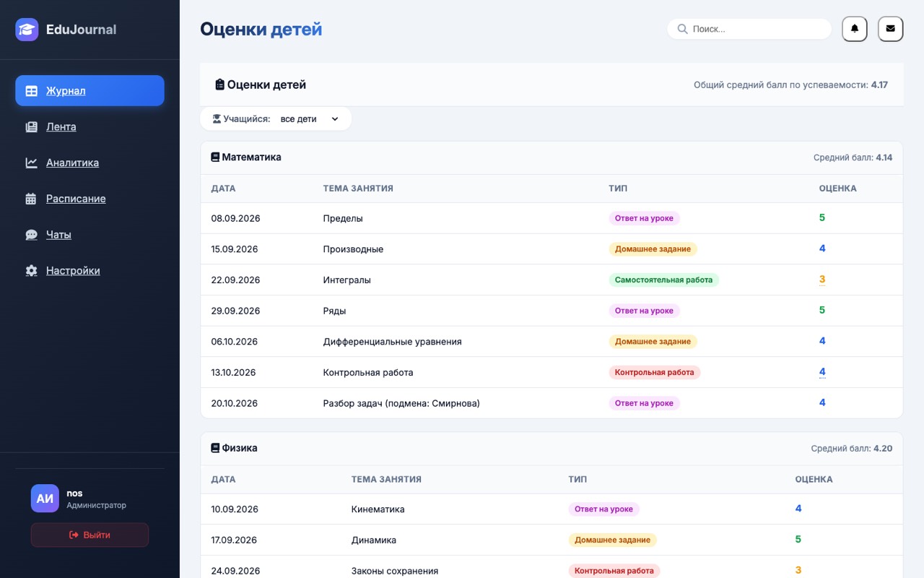Click the overall average score 4.17
The image size is (924, 578).
coord(879,85)
